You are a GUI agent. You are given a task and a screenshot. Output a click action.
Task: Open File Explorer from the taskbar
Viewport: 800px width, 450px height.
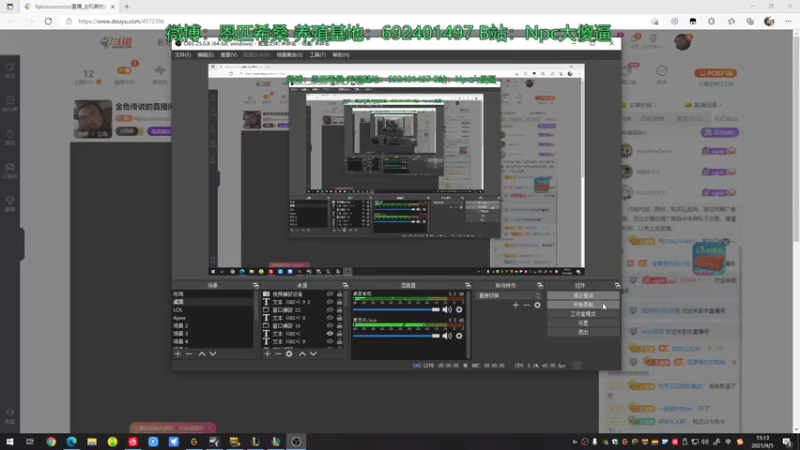(x=92, y=441)
